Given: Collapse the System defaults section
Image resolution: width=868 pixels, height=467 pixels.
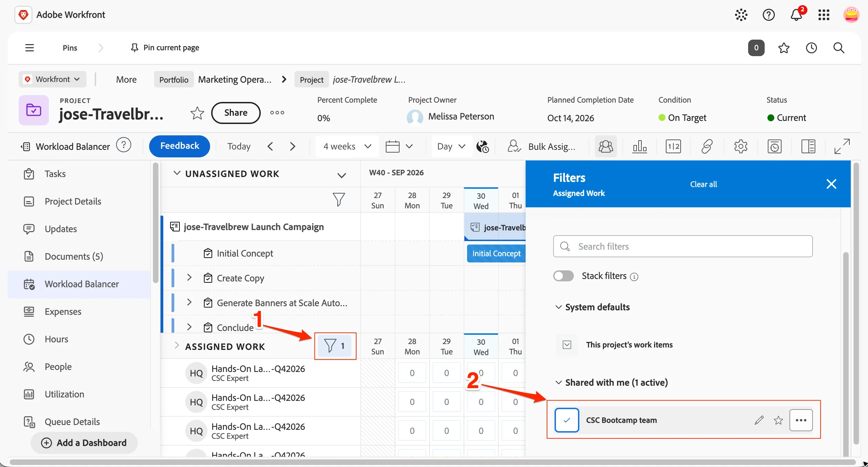Looking at the screenshot, I should pos(558,307).
